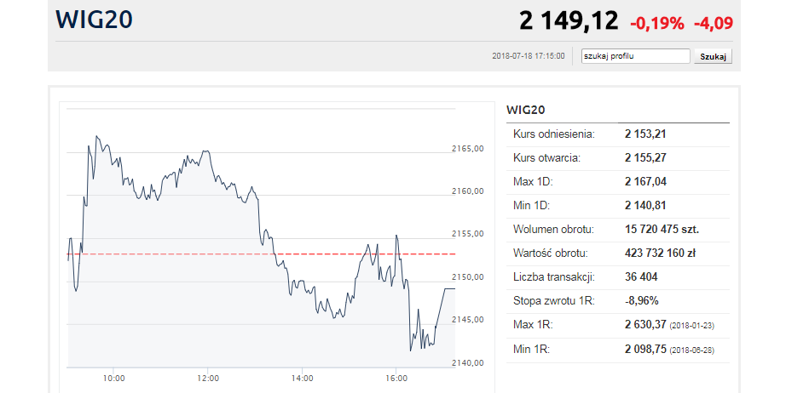Click the 2140,00 price axis label
The image size is (786, 393).
[x=468, y=362]
